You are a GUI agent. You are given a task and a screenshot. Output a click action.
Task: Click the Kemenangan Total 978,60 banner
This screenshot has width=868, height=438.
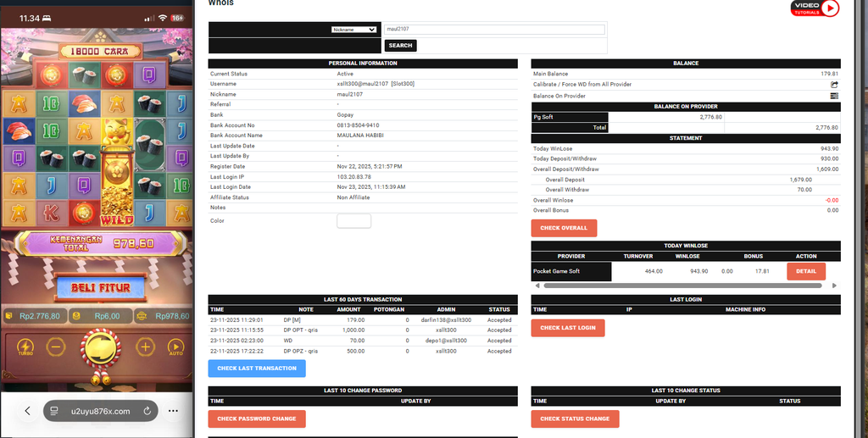point(101,243)
